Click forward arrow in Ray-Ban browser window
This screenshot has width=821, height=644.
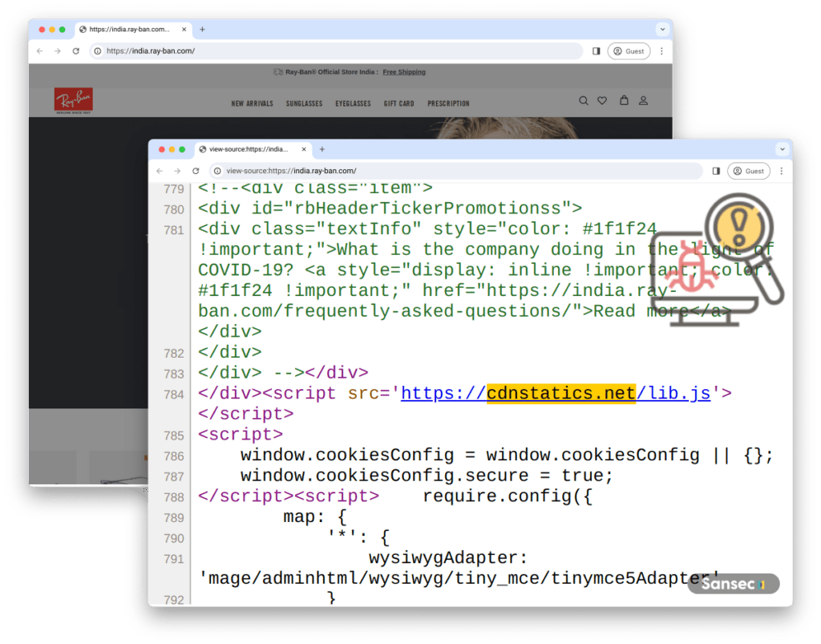(58, 51)
